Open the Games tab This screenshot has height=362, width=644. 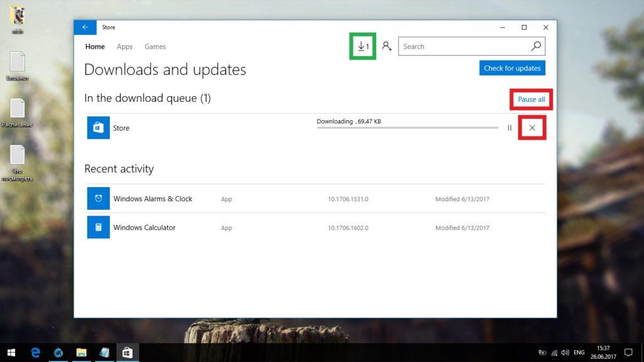coord(155,47)
